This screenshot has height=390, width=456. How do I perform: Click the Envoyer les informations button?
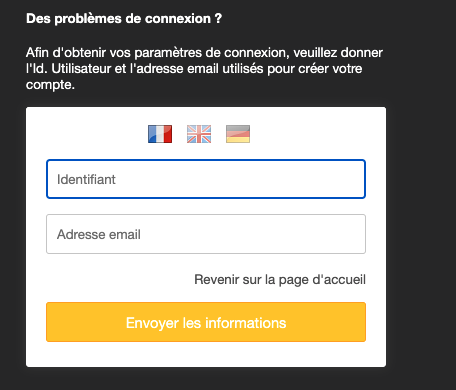206,322
